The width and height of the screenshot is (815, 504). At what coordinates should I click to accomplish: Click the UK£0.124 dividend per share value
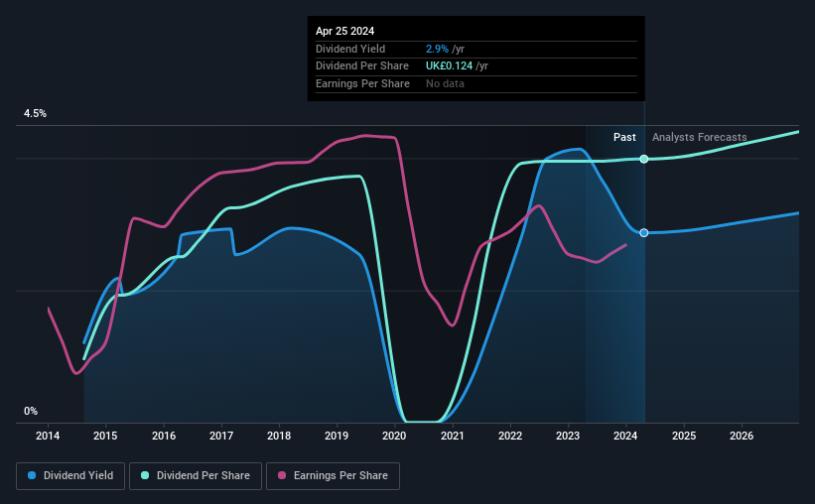449,66
